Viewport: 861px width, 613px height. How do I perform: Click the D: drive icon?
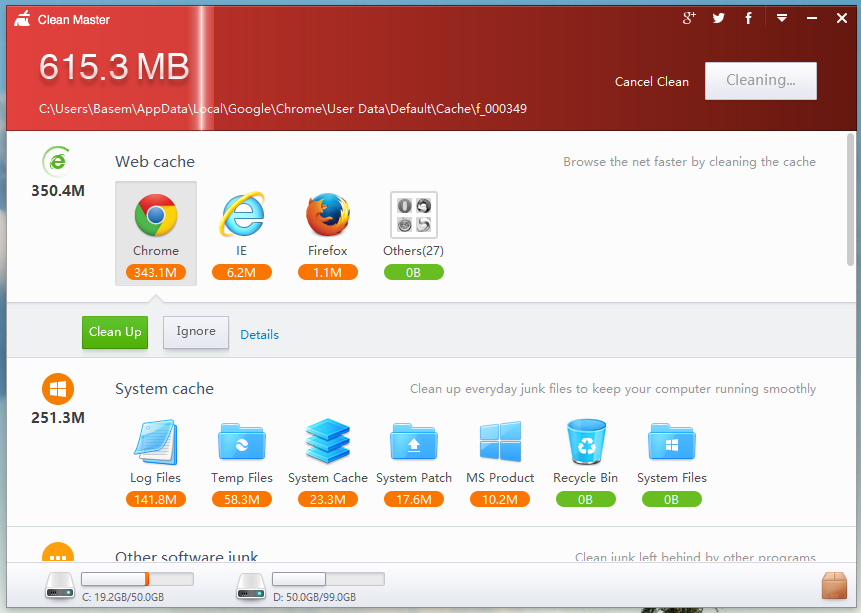click(x=251, y=586)
